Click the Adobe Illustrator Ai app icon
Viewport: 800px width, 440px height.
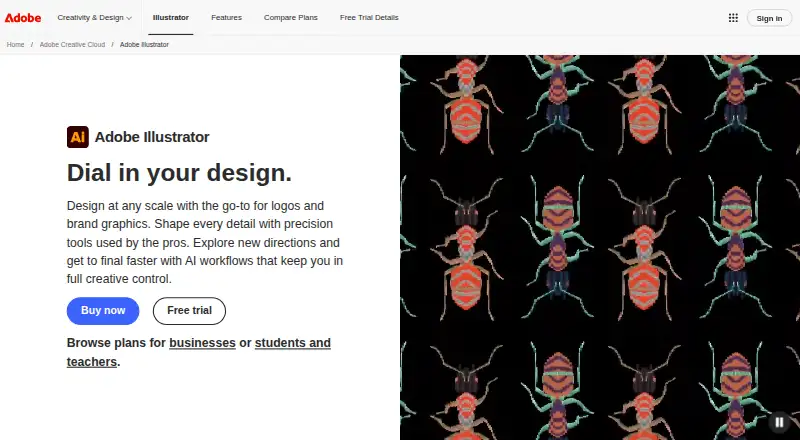[x=78, y=137]
